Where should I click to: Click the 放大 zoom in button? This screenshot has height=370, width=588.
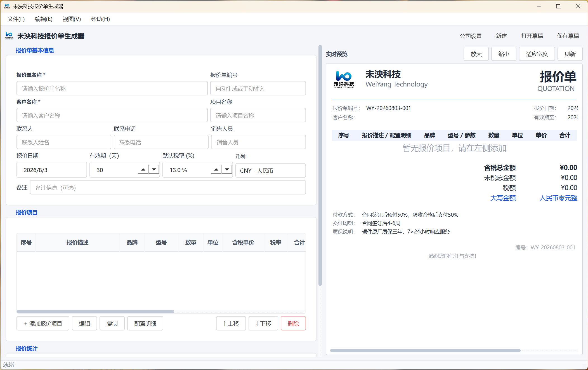pyautogui.click(x=476, y=54)
